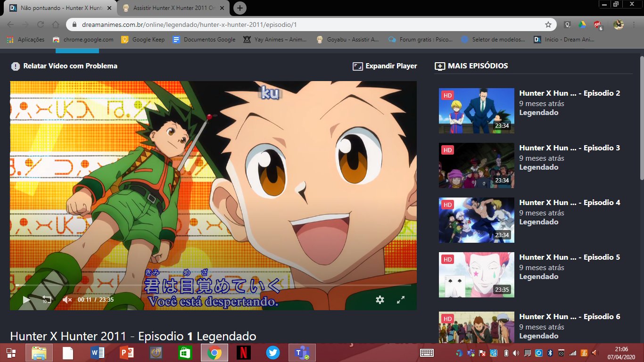Open the Chrome three-dot menu
This screenshot has height=362, width=644.
click(635, 25)
